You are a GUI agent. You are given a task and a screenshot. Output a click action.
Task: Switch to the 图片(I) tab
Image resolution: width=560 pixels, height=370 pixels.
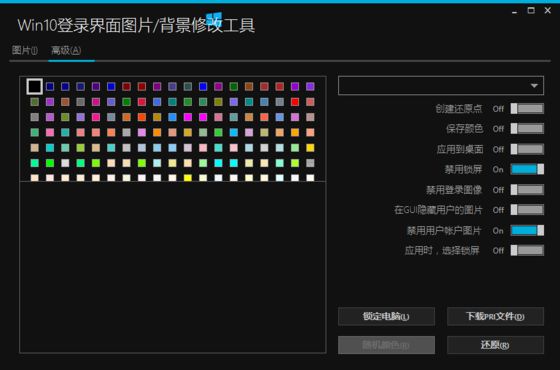(x=25, y=50)
